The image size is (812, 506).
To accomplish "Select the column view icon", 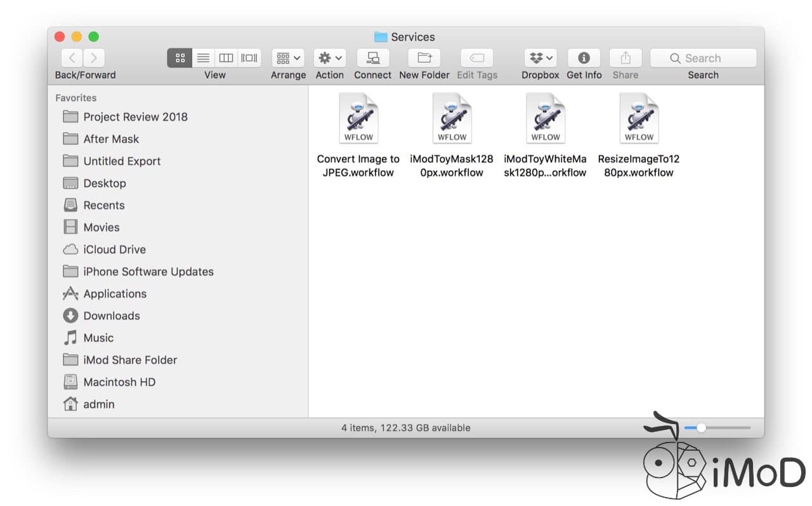I will click(226, 57).
